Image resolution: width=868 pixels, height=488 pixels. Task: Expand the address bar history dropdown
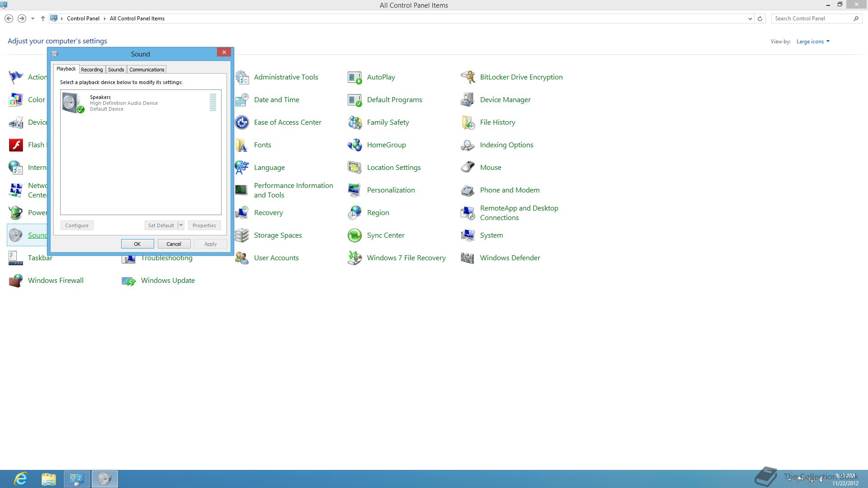750,19
